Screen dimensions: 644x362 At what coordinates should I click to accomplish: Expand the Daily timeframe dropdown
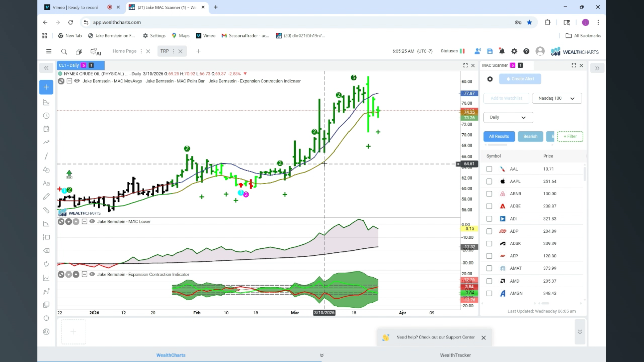508,117
